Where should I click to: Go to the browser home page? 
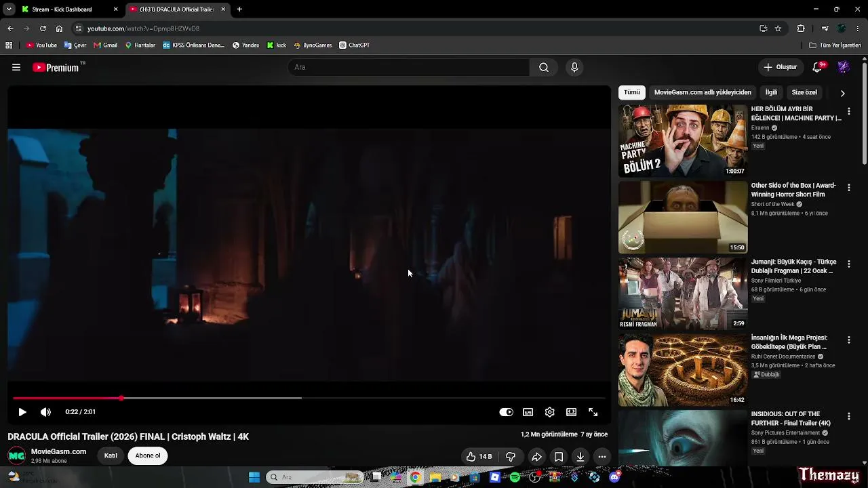tap(59, 28)
